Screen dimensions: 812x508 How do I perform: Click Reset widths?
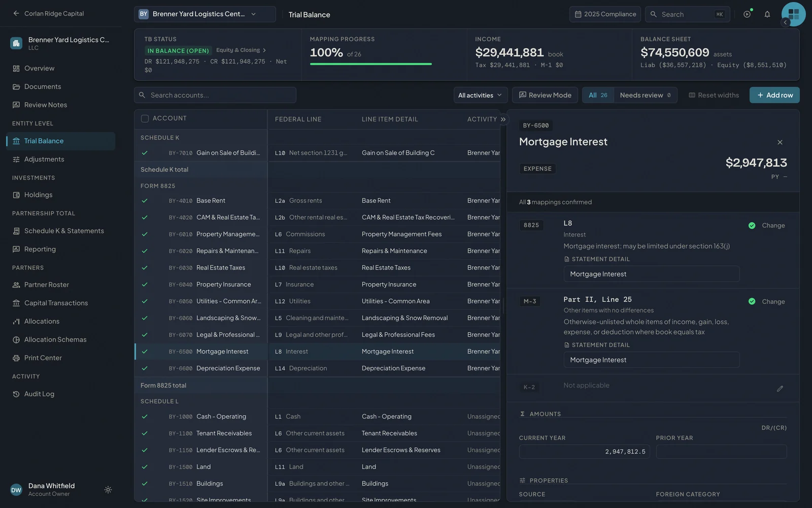(714, 95)
